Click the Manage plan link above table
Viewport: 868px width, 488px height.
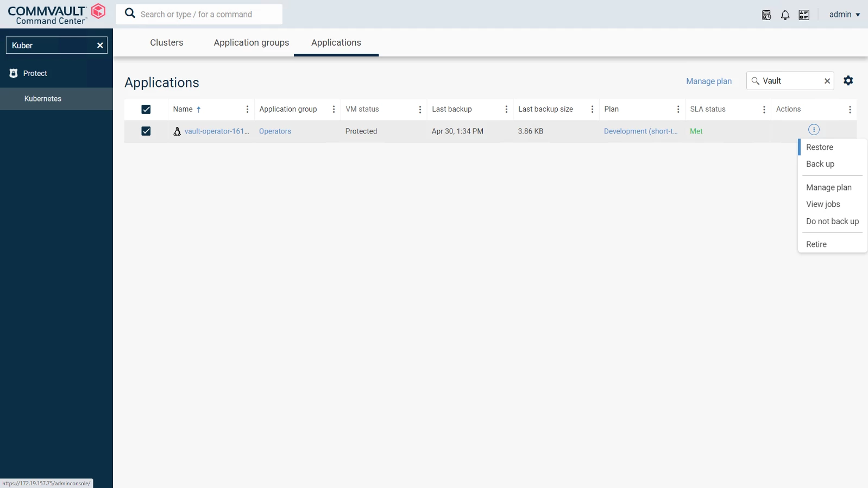pyautogui.click(x=709, y=81)
